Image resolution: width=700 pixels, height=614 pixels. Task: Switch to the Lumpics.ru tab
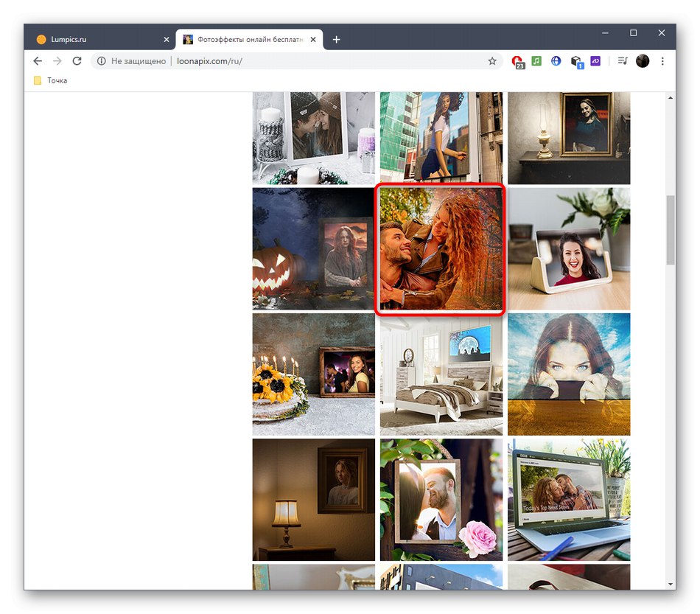tap(100, 39)
